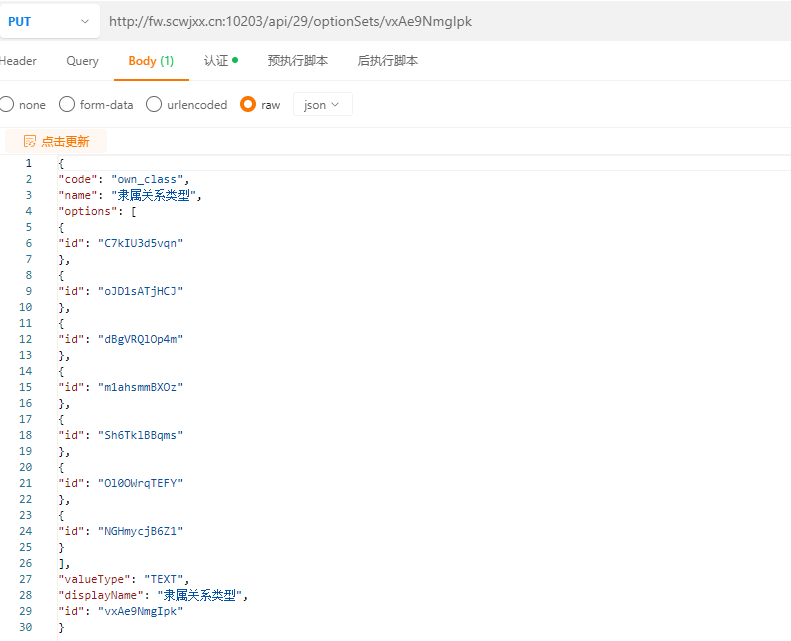Image resolution: width=791 pixels, height=641 pixels.
Task: Click the id value "Ol0OWrqTEFY"
Action: [140, 483]
